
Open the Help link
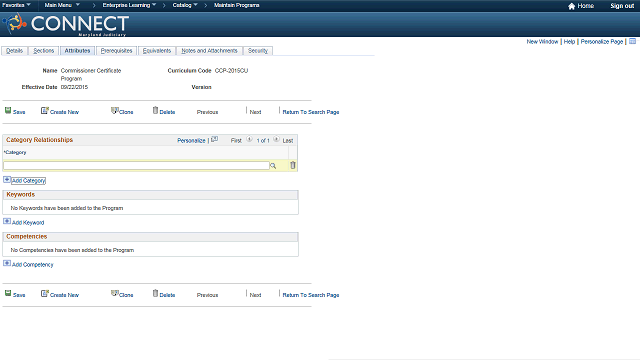click(569, 42)
